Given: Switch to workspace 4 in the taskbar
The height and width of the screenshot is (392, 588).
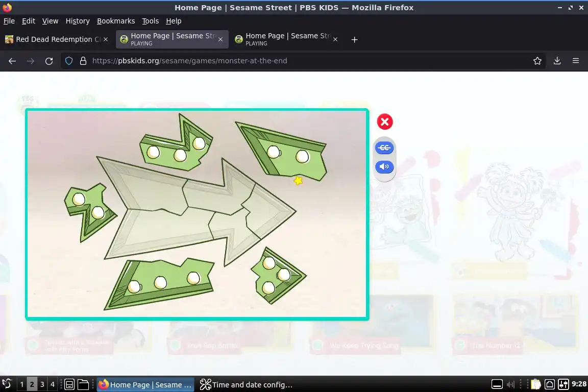Looking at the screenshot, I should (53, 384).
